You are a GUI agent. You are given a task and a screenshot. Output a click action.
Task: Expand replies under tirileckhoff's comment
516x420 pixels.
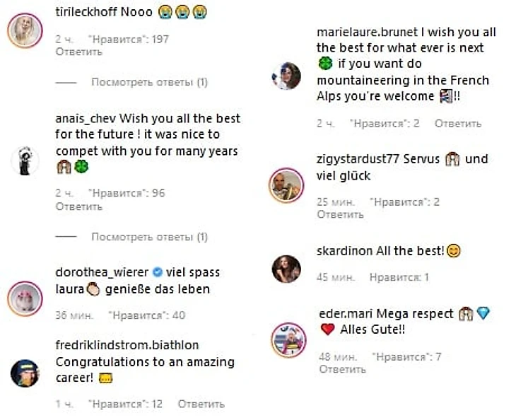[149, 83]
